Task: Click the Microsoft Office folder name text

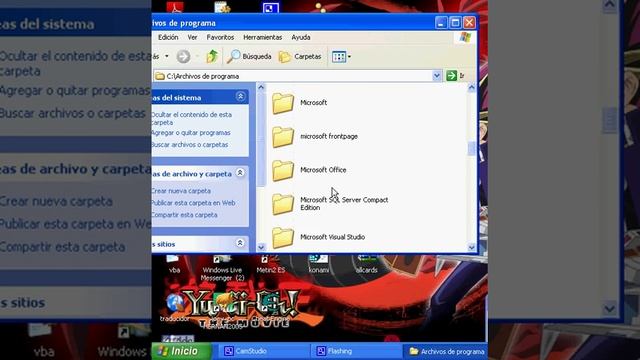Action: coord(323,170)
